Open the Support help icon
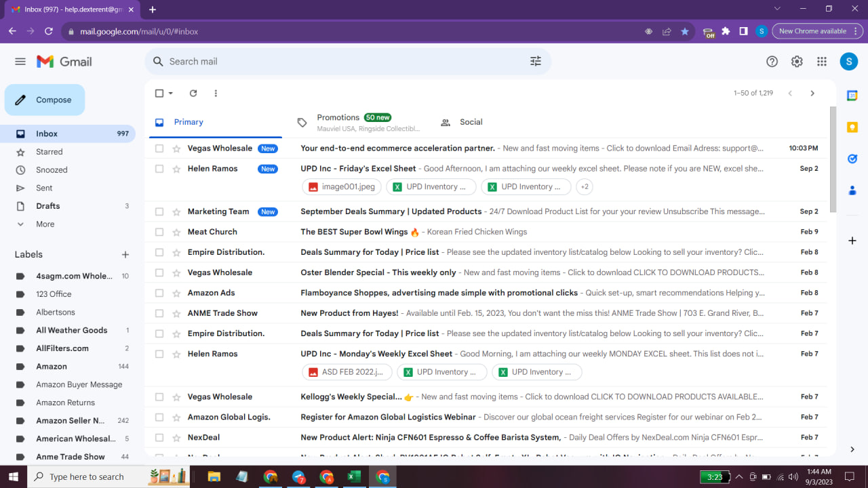868x488 pixels. (772, 62)
